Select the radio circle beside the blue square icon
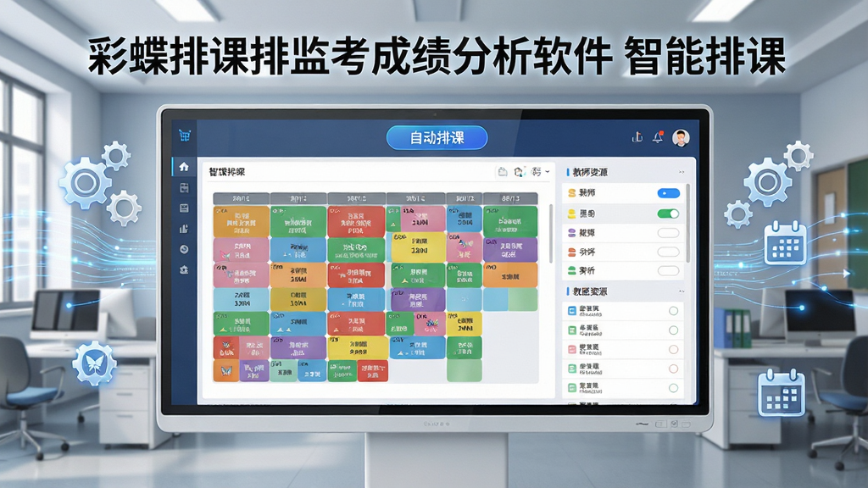Image resolution: width=868 pixels, height=488 pixels. 673,311
